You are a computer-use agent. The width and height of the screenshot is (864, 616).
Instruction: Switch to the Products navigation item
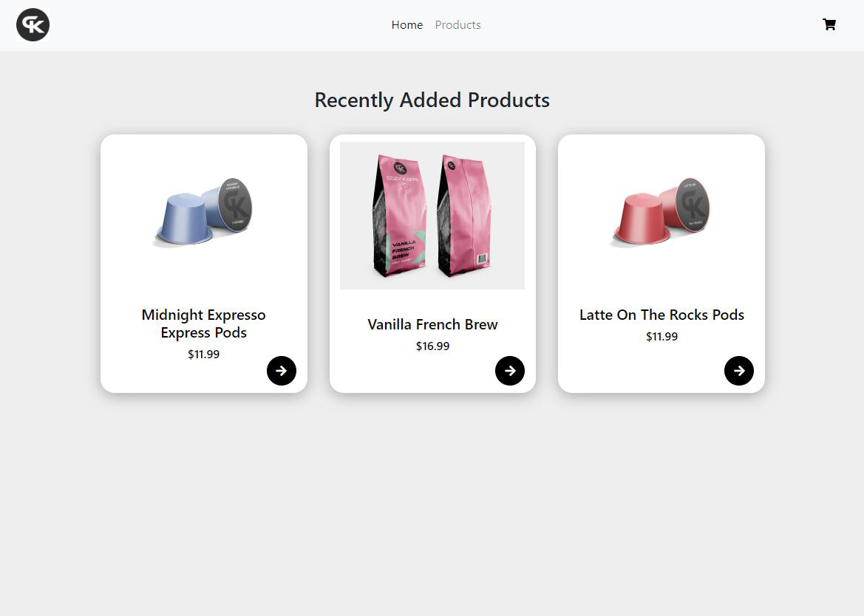click(457, 24)
